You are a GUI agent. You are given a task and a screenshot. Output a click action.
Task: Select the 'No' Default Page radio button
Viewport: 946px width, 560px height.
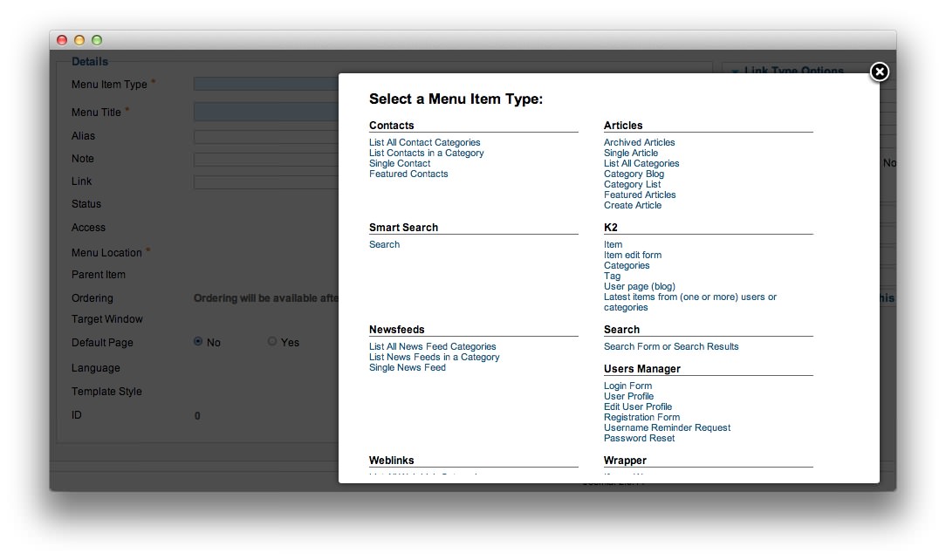pos(198,342)
